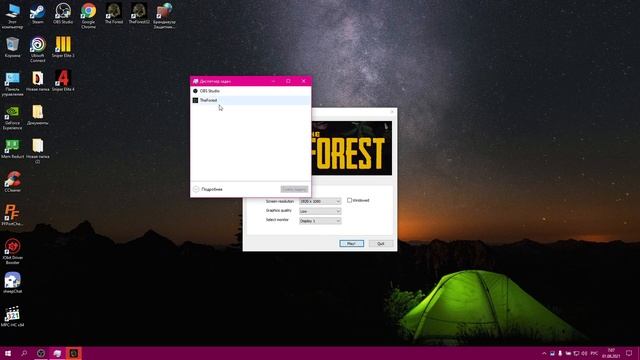This screenshot has height=360, width=640.
Task: Select the Mem Reduct shortcut
Action: [12, 149]
